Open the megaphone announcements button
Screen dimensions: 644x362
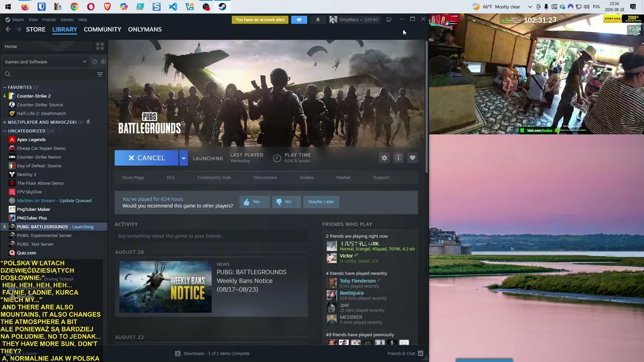[x=299, y=20]
